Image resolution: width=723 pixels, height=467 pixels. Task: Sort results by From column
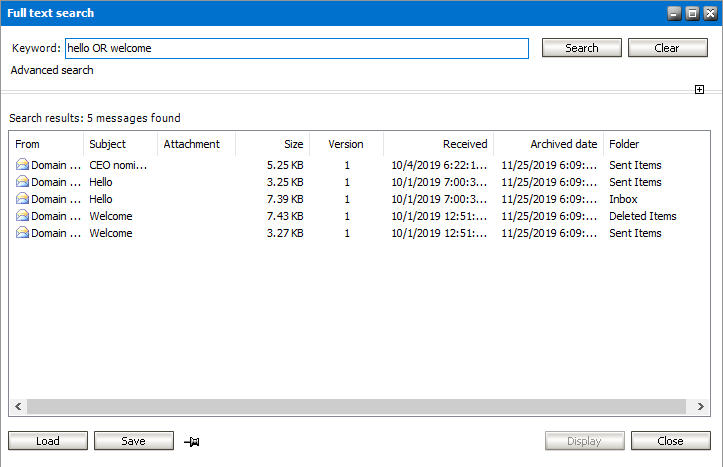click(x=46, y=144)
